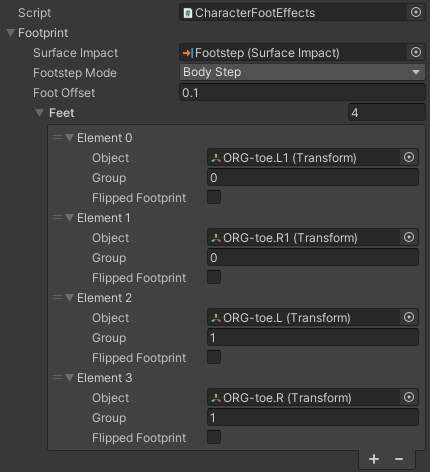Viewport: 430px width, 472px height.
Task: Collapse the Footprint foldout
Action: pyautogui.click(x=10, y=33)
